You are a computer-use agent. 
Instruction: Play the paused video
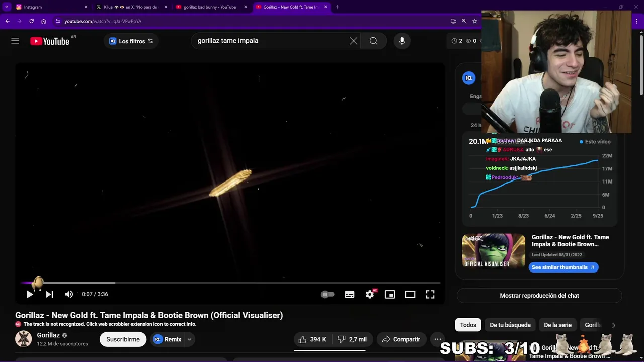[x=30, y=294]
